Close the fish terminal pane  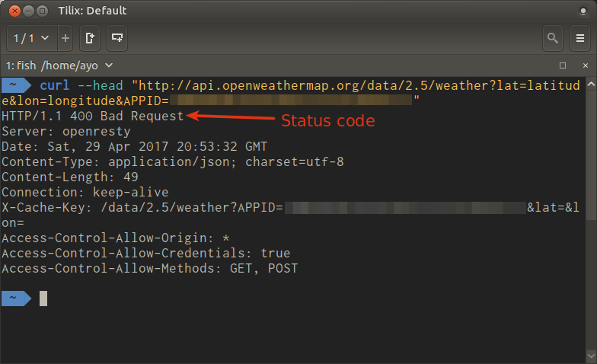[x=584, y=65]
